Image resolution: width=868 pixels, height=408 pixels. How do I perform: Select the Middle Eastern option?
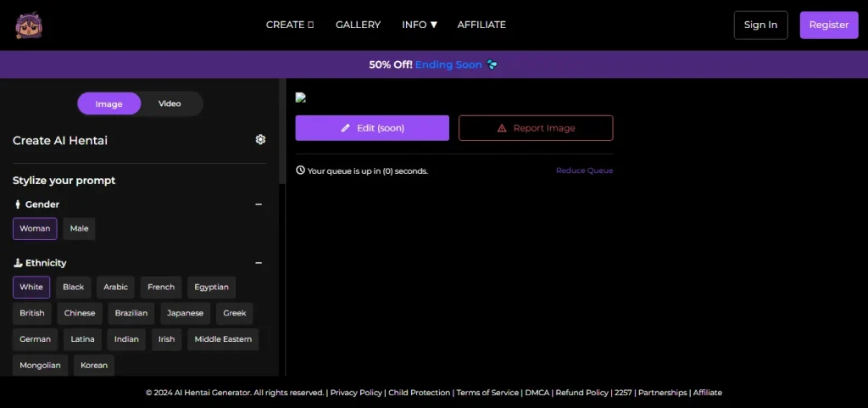point(223,339)
